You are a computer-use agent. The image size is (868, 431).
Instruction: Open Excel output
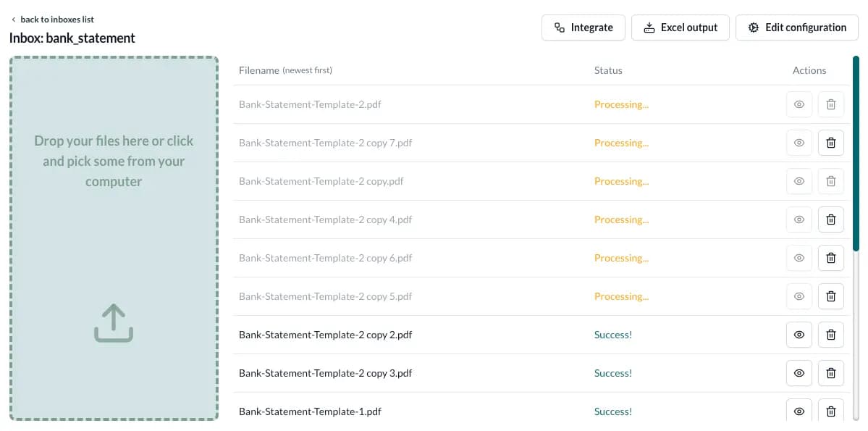click(680, 27)
